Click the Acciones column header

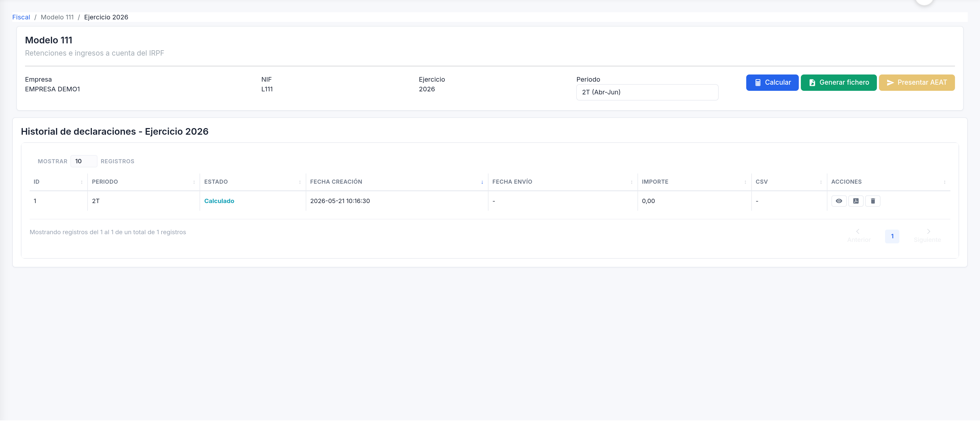pos(888,182)
